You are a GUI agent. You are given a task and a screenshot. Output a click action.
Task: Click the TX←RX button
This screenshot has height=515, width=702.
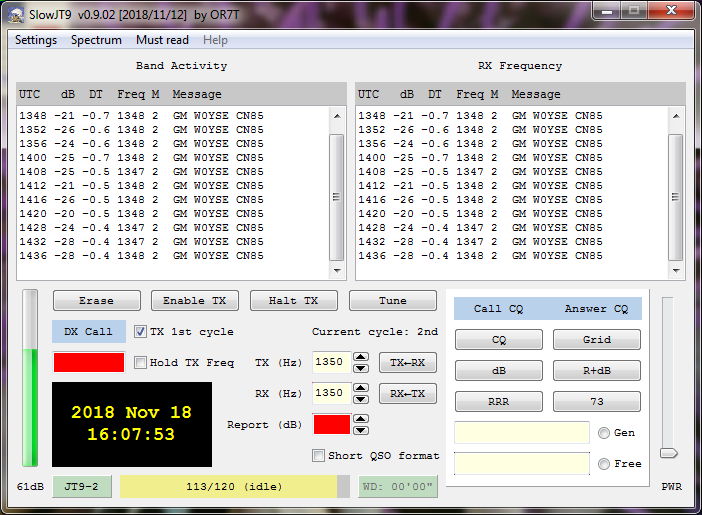tap(407, 362)
